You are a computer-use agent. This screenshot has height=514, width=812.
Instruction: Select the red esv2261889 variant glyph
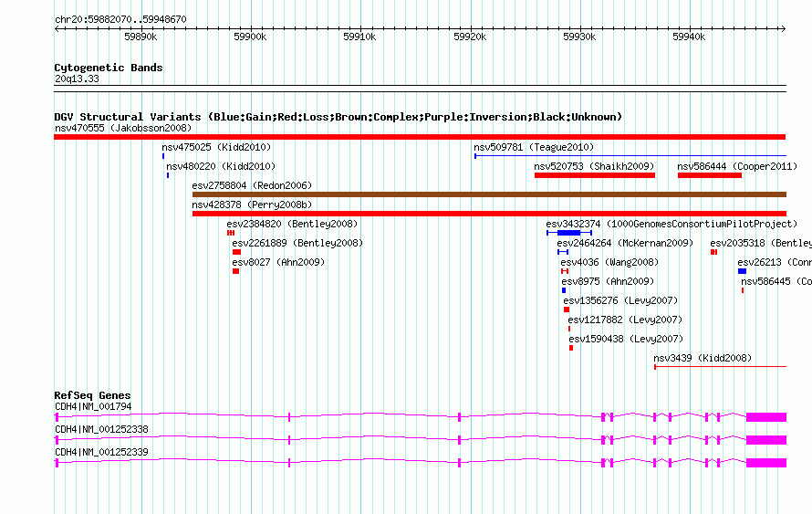pos(236,252)
